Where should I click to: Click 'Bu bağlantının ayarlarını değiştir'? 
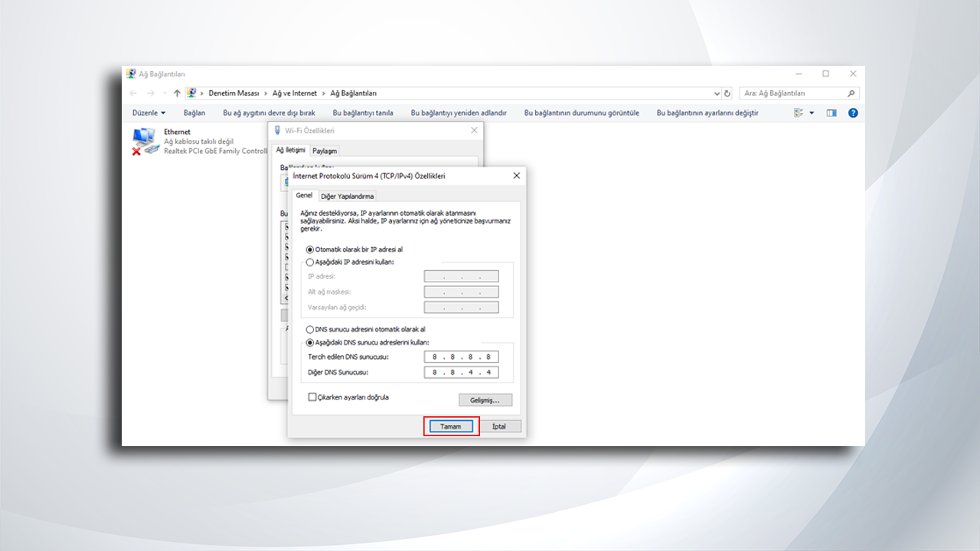click(x=707, y=112)
